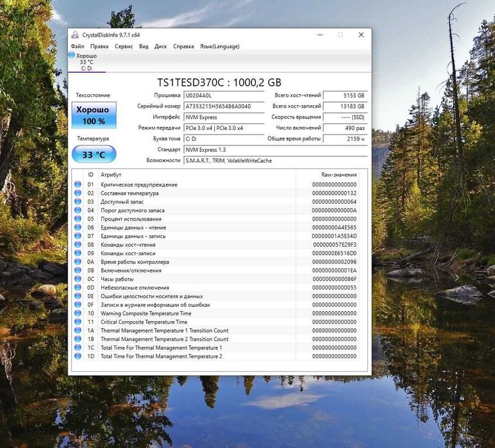Select raw value 00000001A5E34D
Viewport: 495px width, 448px height.
tap(334, 236)
